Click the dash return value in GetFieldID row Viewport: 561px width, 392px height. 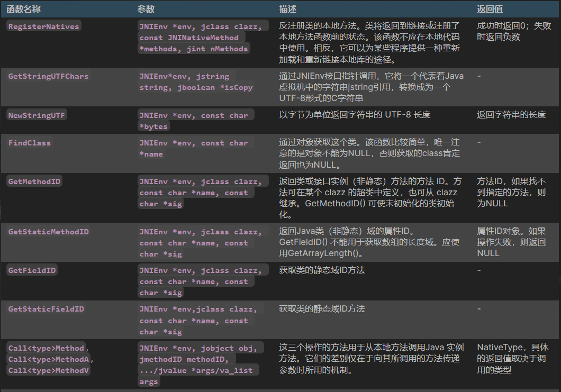click(479, 270)
